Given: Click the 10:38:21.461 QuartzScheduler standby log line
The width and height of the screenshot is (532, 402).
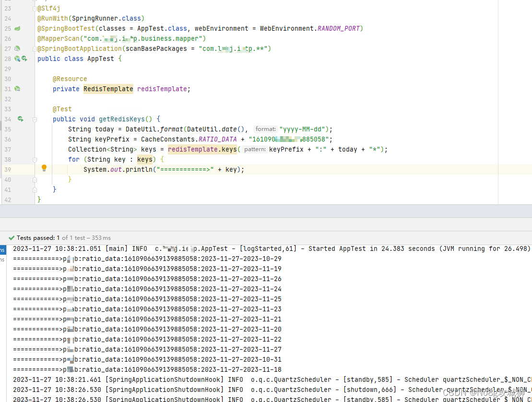Looking at the screenshot, I should pyautogui.click(x=272, y=379).
